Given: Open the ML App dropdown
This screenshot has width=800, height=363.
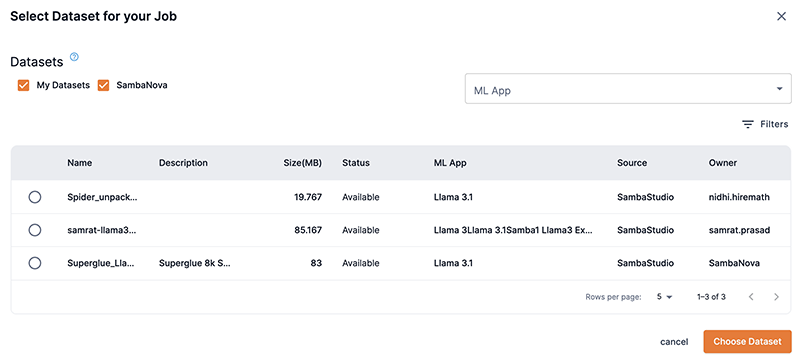Looking at the screenshot, I should (x=628, y=89).
